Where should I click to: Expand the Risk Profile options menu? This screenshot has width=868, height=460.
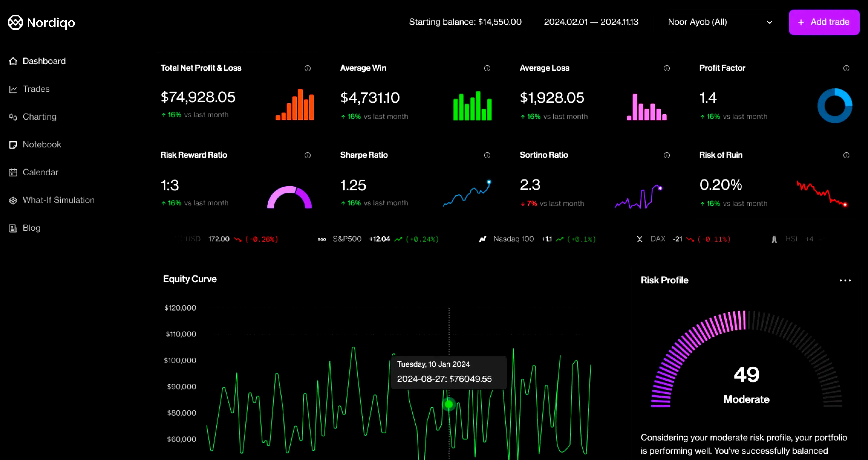(x=845, y=280)
